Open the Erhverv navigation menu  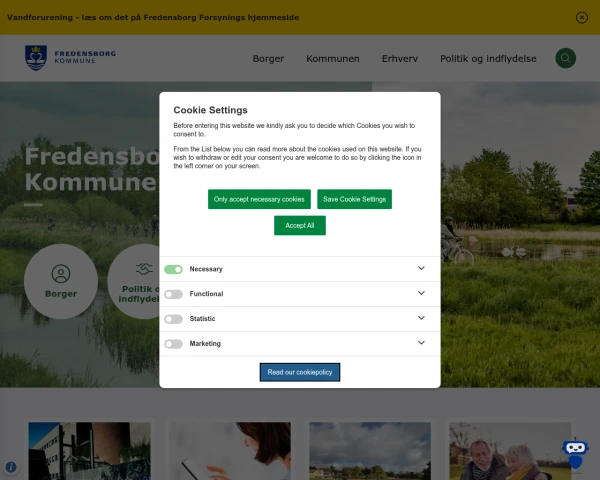click(400, 59)
